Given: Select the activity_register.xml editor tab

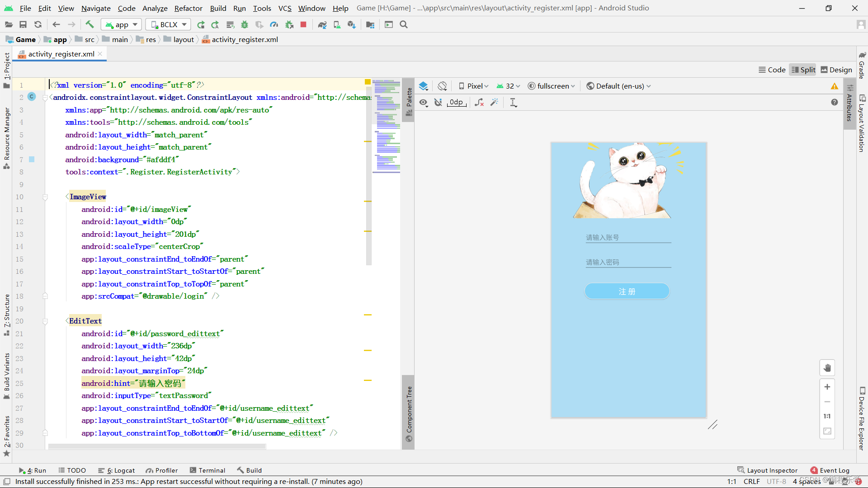Looking at the screenshot, I should (x=61, y=54).
